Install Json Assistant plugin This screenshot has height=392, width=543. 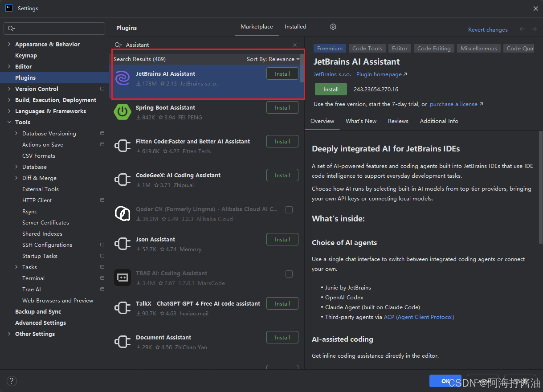pos(282,240)
